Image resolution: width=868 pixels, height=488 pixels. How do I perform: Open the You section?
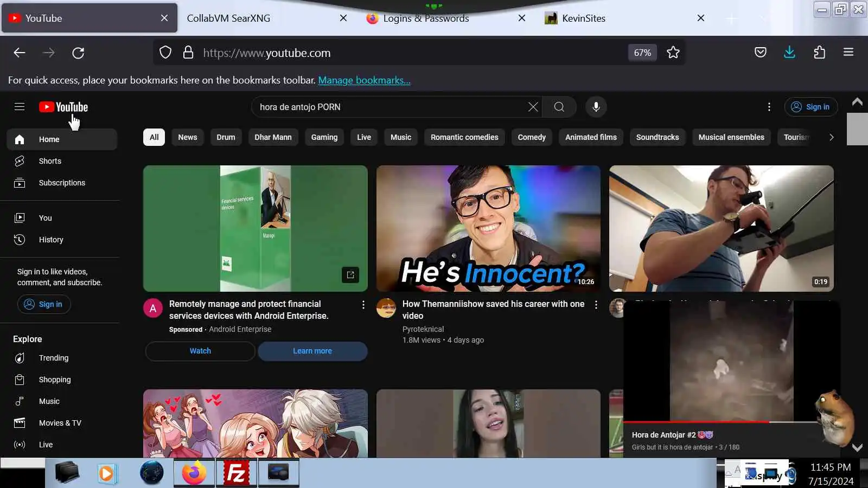click(x=62, y=218)
